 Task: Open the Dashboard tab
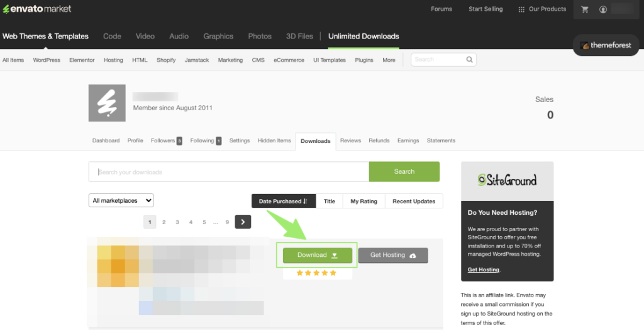pyautogui.click(x=106, y=140)
